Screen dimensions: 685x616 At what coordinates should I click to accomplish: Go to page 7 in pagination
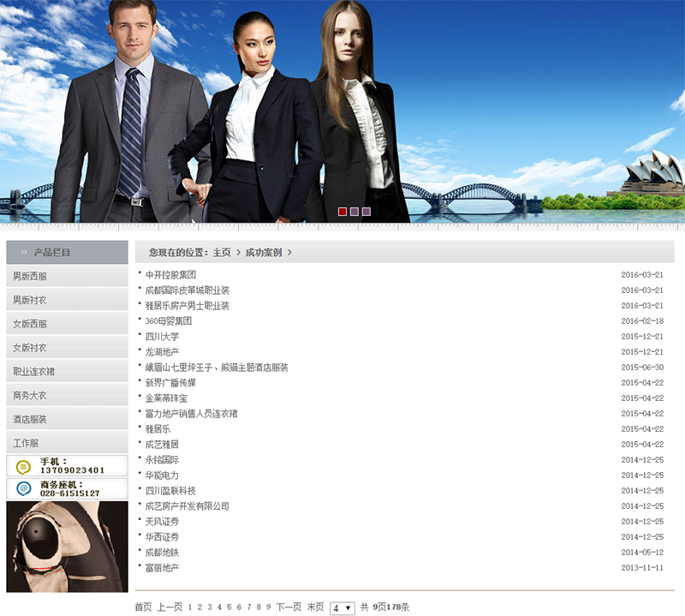249,607
